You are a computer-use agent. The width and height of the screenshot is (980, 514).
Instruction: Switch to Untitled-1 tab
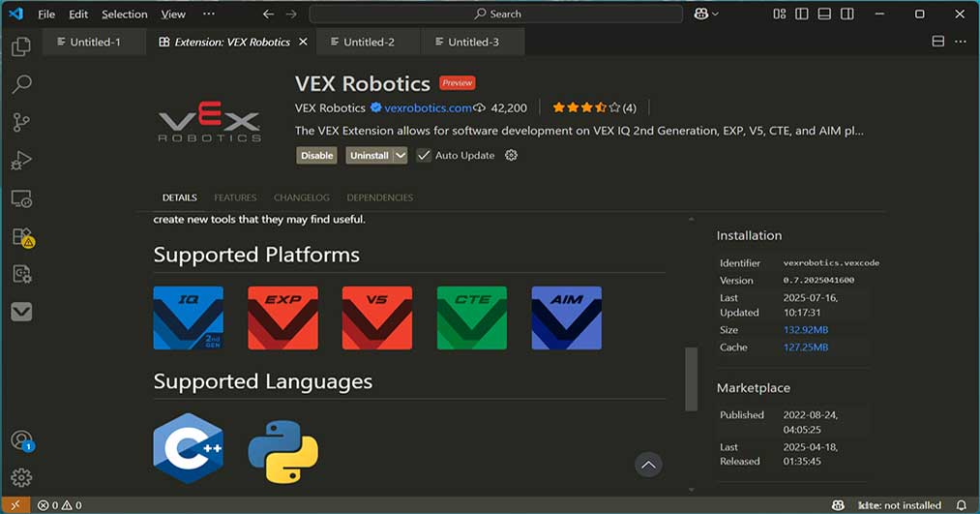(94, 42)
